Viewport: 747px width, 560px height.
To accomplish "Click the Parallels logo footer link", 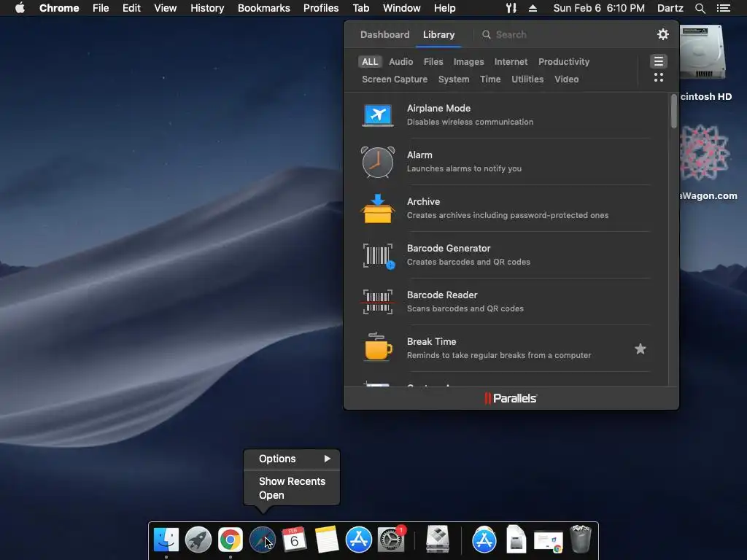I will (x=511, y=398).
